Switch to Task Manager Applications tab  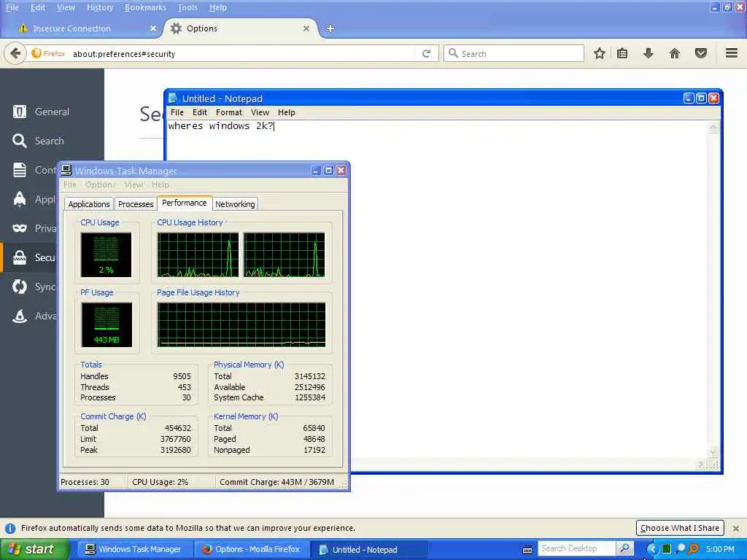coord(88,204)
